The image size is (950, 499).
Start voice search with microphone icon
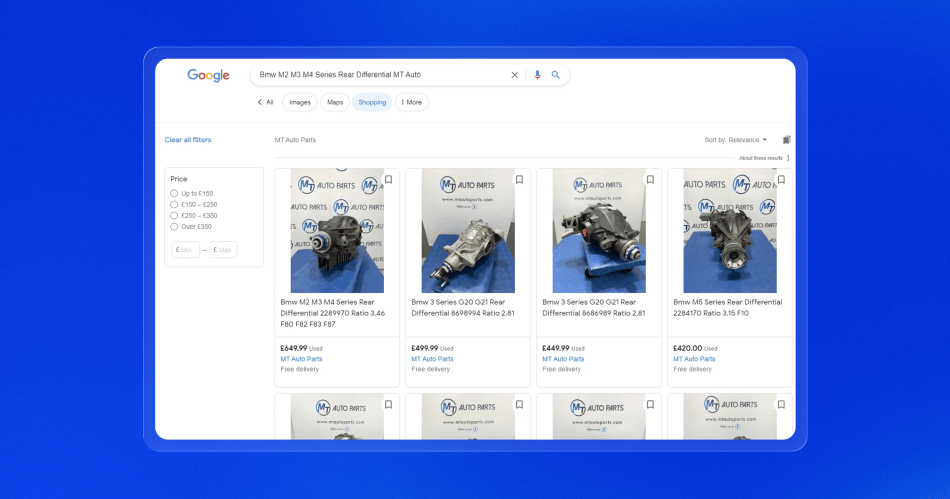pos(537,75)
